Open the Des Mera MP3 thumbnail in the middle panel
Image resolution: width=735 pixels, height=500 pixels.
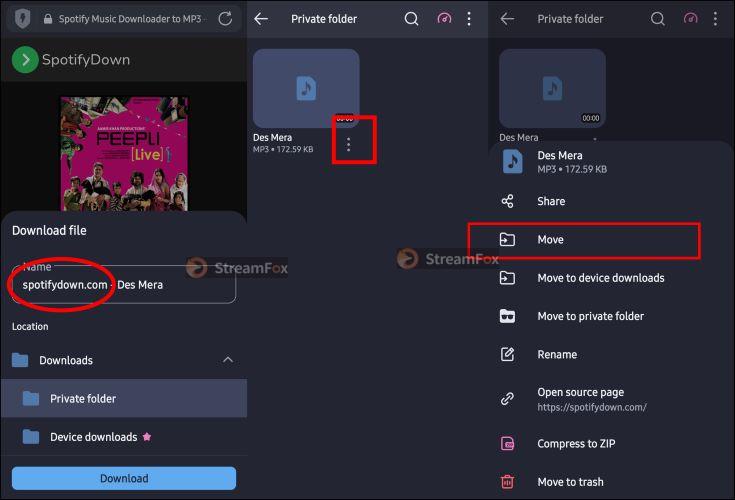click(x=306, y=88)
